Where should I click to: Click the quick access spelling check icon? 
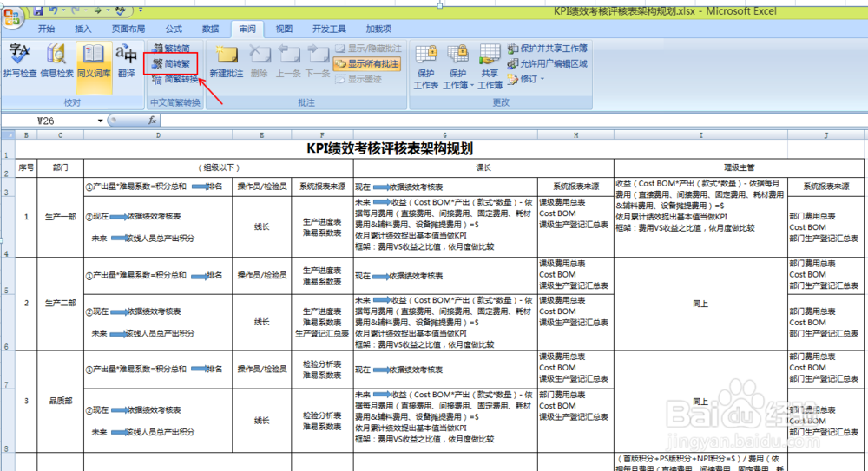pyautogui.click(x=120, y=10)
